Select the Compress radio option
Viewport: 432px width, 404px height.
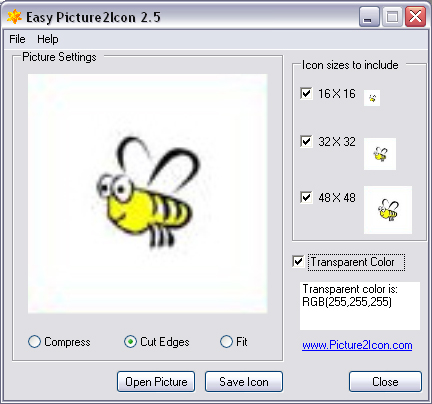click(34, 342)
